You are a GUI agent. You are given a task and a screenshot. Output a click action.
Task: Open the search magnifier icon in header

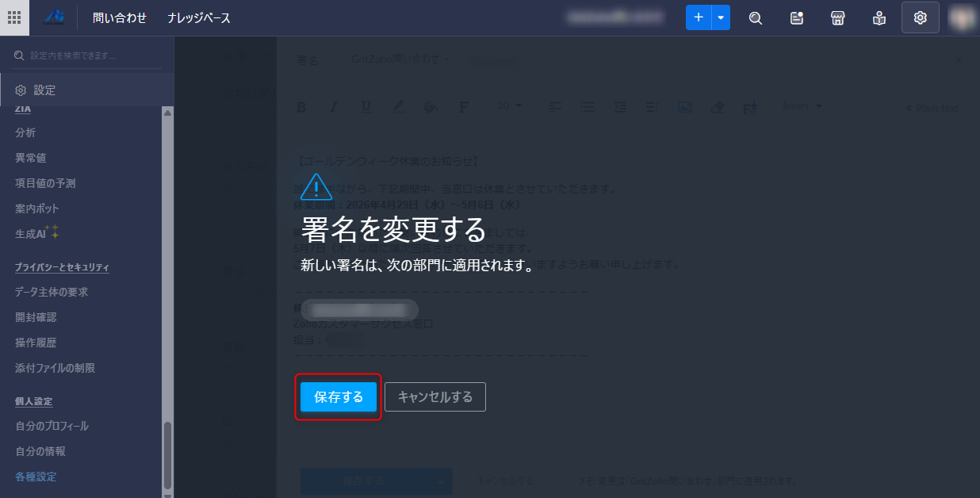click(756, 17)
